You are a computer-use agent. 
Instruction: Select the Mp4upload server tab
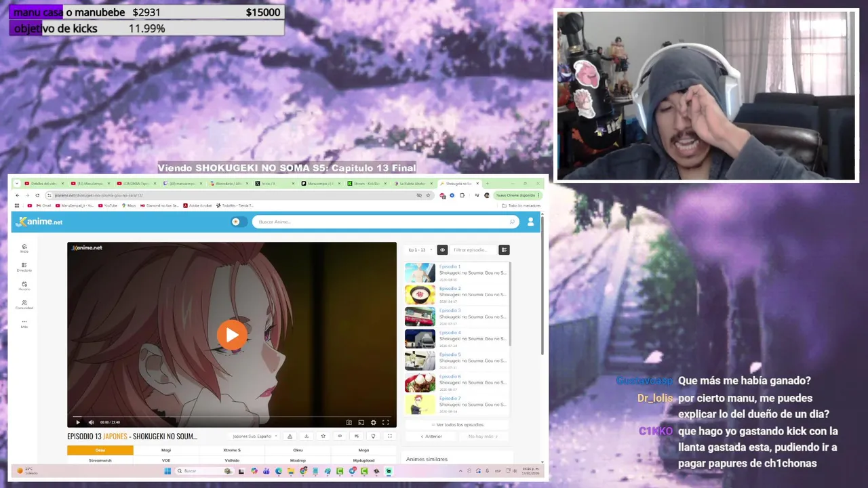coord(363,460)
